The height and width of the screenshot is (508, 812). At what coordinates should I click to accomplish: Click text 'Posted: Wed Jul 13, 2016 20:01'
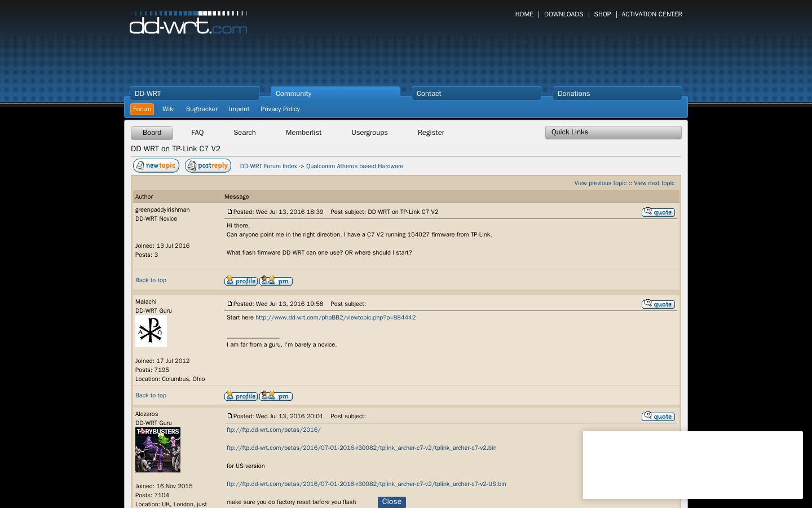click(279, 416)
